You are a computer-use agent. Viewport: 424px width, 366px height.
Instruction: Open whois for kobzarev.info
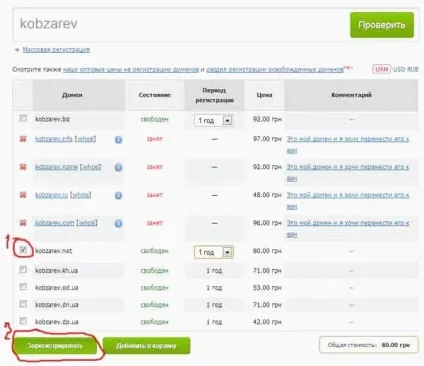click(85, 139)
